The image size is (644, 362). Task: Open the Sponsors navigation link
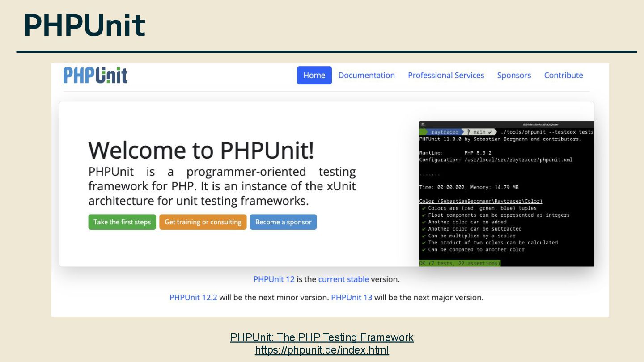[514, 75]
